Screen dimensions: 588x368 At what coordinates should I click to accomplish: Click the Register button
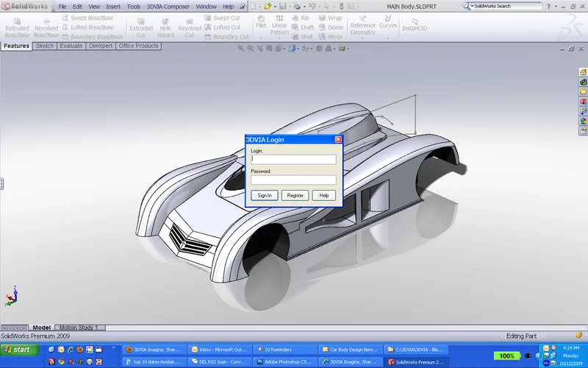coord(295,195)
